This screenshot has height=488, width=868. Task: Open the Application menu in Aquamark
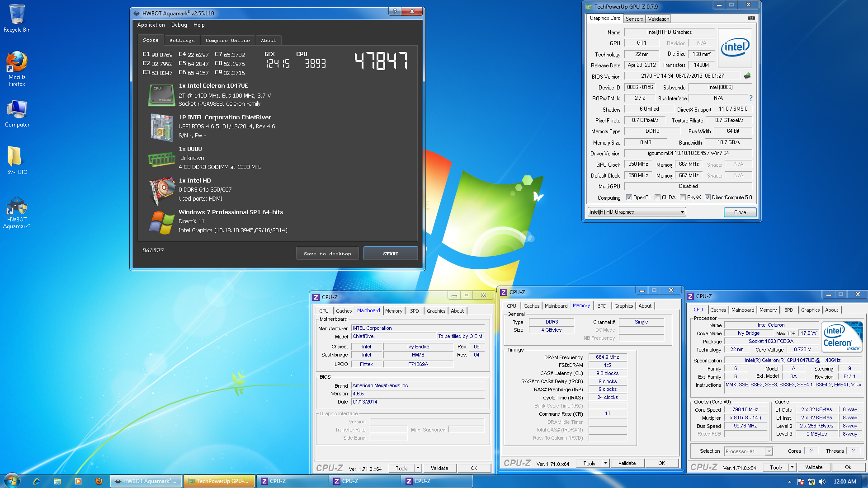[151, 25]
